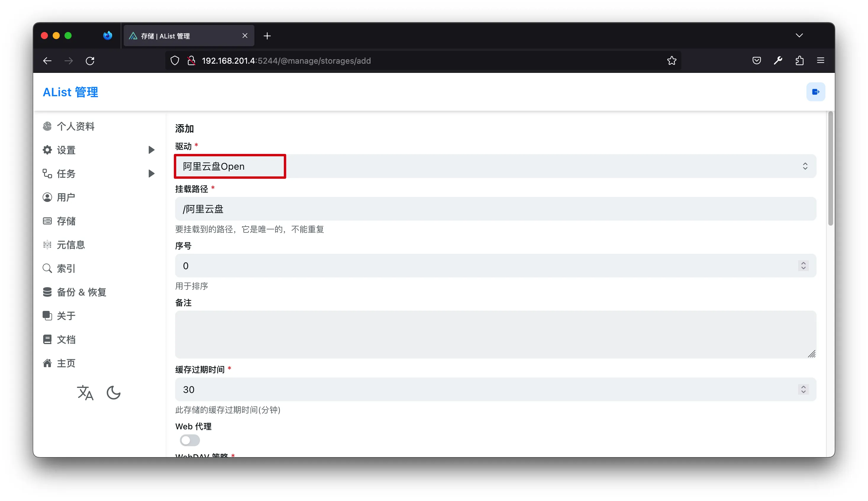Click the gear icon beside 设置
The width and height of the screenshot is (868, 501).
[47, 150]
